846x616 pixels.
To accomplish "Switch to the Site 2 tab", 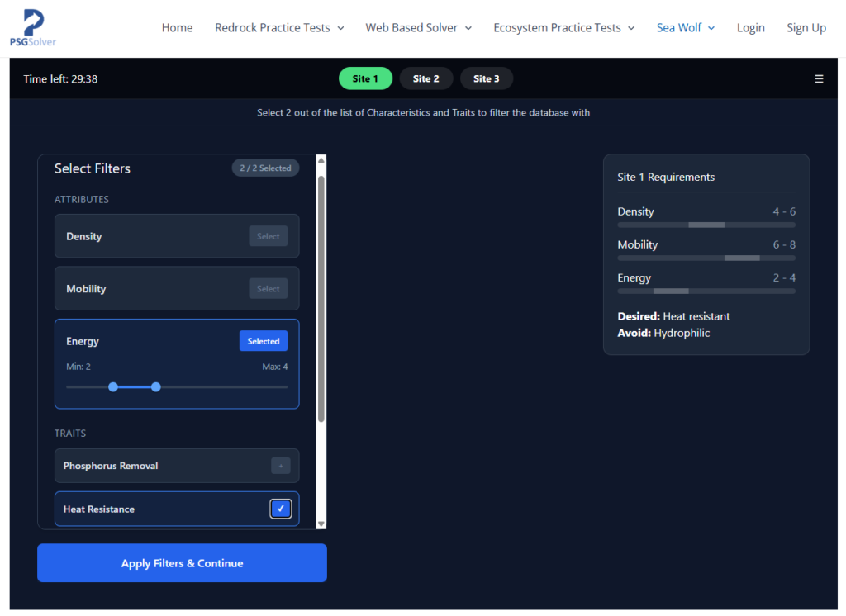I will point(426,78).
